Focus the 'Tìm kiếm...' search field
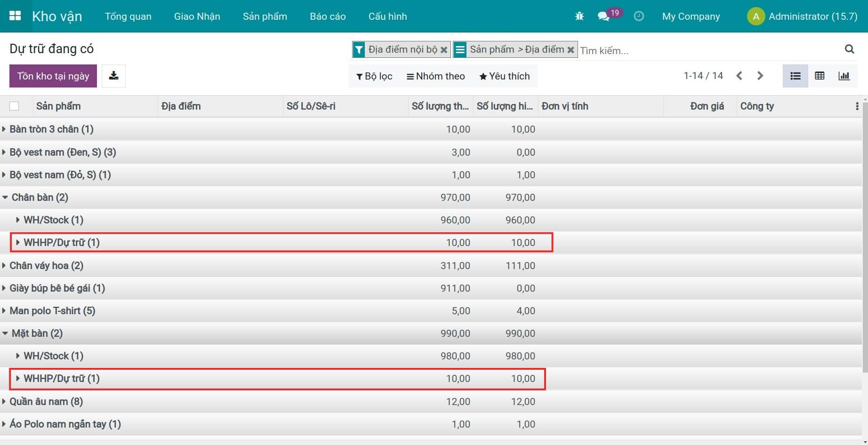The width and height of the screenshot is (868, 445). [706, 50]
